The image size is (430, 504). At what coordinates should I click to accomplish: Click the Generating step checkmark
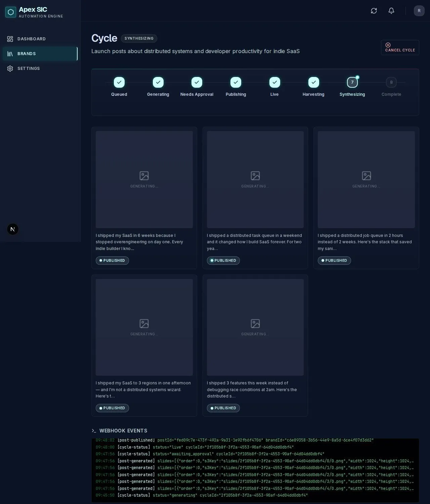(x=158, y=82)
